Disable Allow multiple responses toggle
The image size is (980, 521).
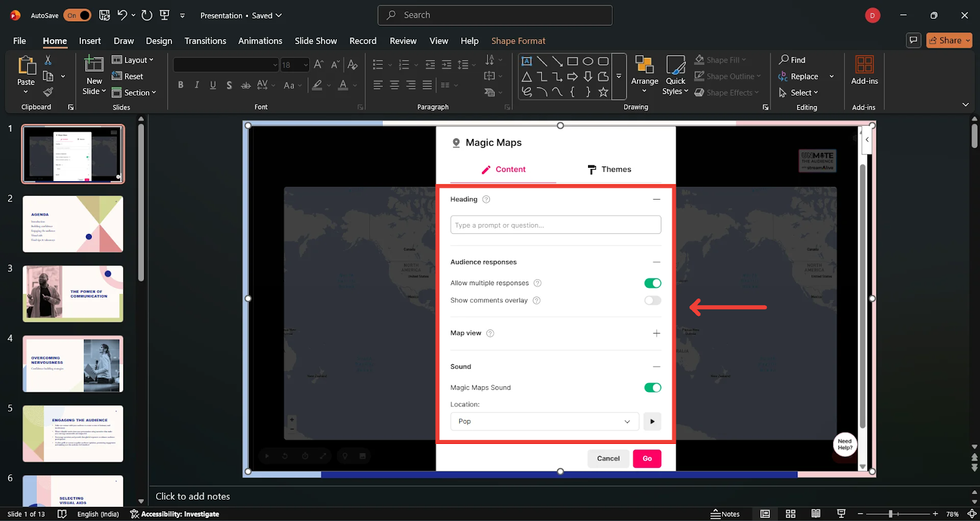(652, 283)
